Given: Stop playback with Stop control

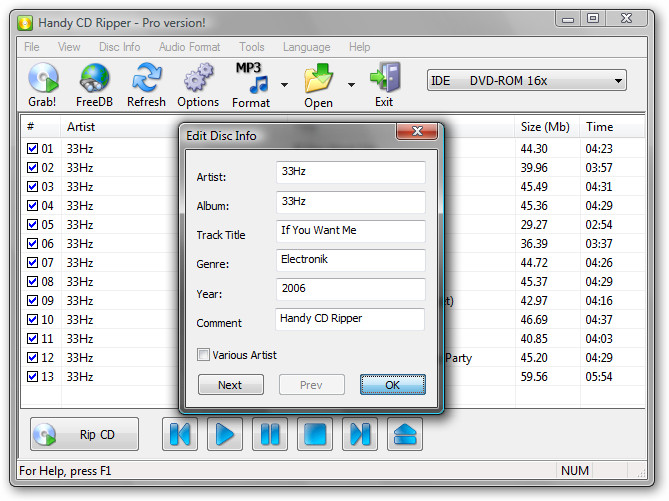Looking at the screenshot, I should 315,434.
